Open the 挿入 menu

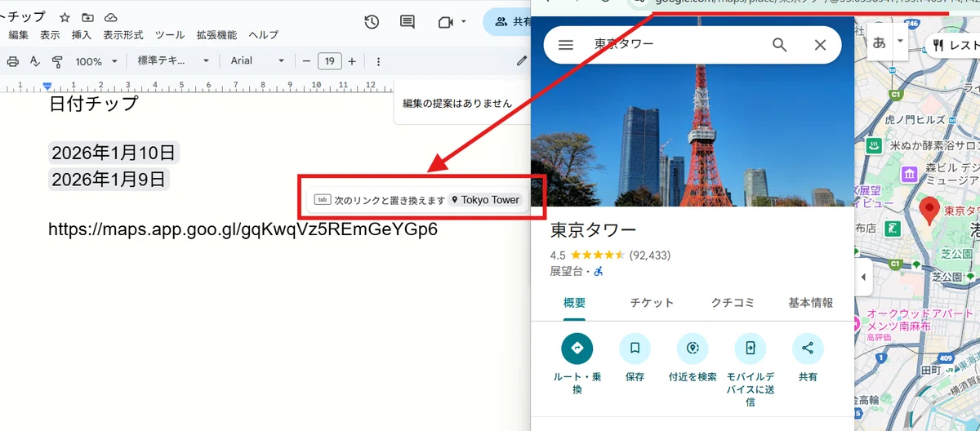click(82, 35)
